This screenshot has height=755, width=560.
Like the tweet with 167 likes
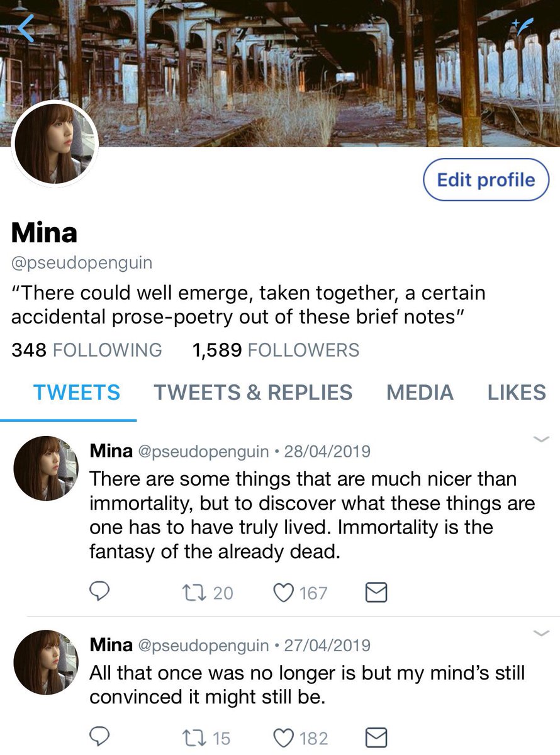[x=301, y=593]
